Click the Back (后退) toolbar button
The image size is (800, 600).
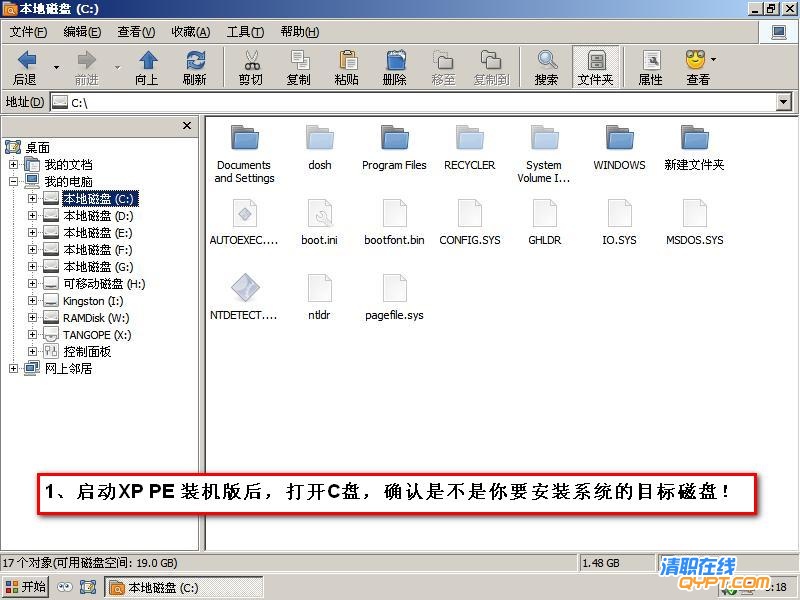tap(26, 68)
